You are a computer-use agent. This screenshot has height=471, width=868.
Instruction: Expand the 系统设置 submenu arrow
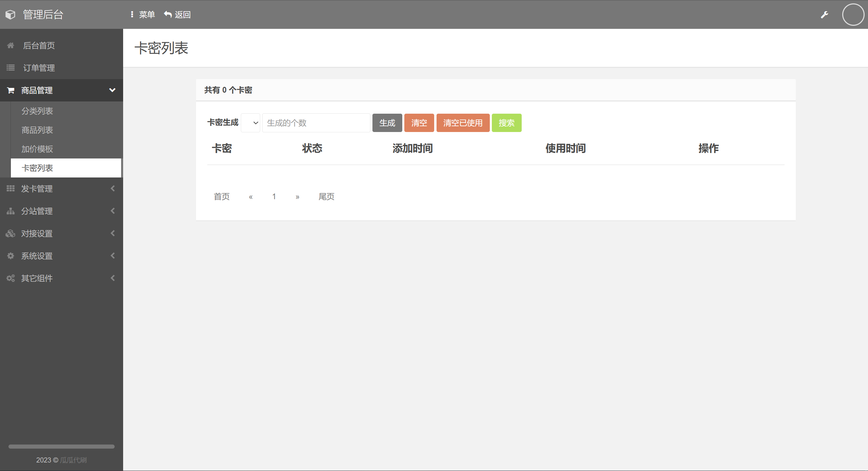click(x=113, y=256)
